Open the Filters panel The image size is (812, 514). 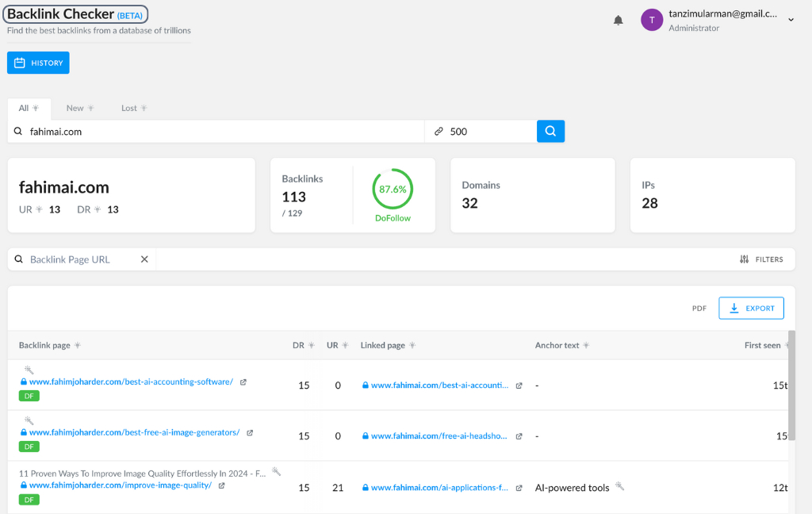tap(761, 259)
